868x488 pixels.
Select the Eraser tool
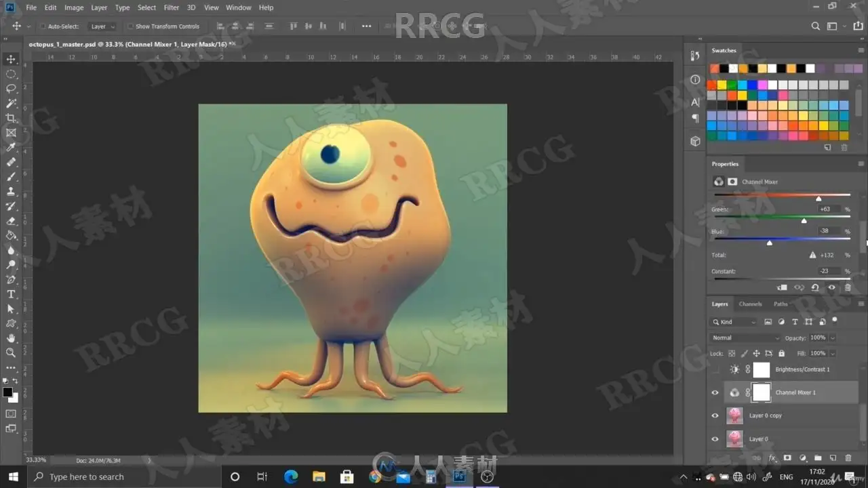(x=11, y=221)
